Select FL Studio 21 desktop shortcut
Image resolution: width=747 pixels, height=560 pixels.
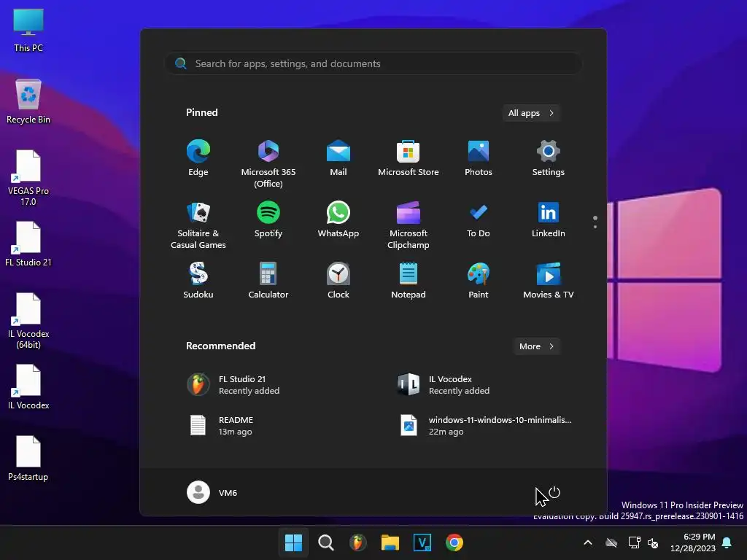click(28, 244)
